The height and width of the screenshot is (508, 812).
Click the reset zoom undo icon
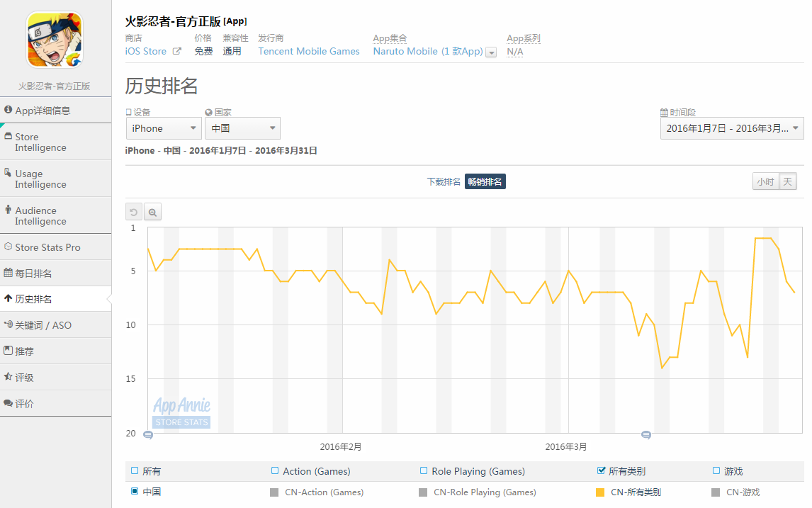(134, 212)
